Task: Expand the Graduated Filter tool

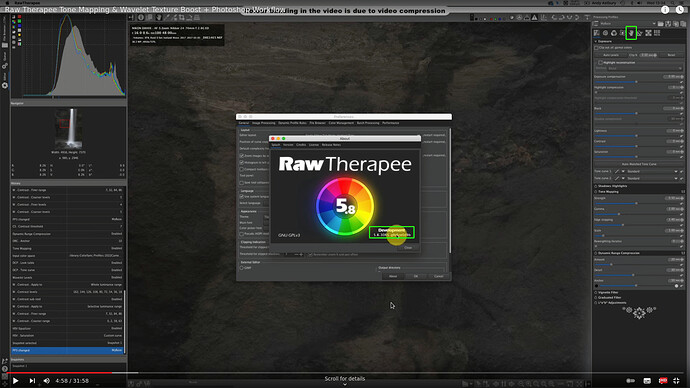Action: click(608, 297)
